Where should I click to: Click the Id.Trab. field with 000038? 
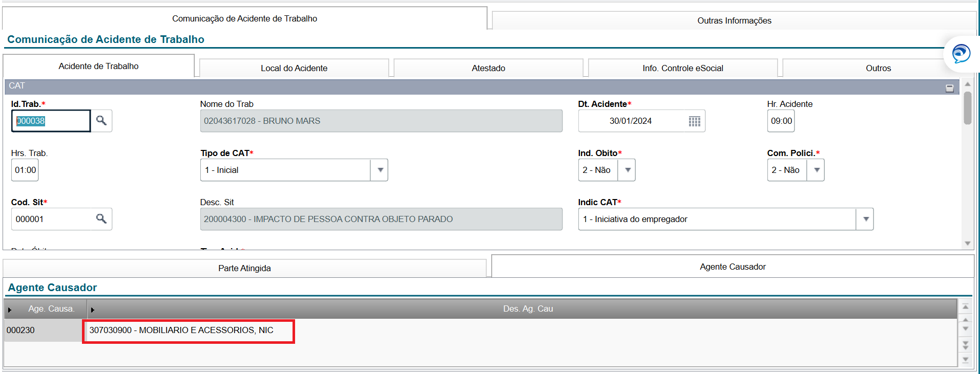click(51, 121)
